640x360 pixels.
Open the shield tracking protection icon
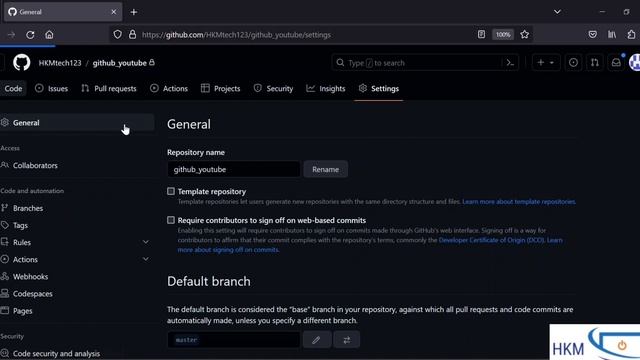[118, 35]
